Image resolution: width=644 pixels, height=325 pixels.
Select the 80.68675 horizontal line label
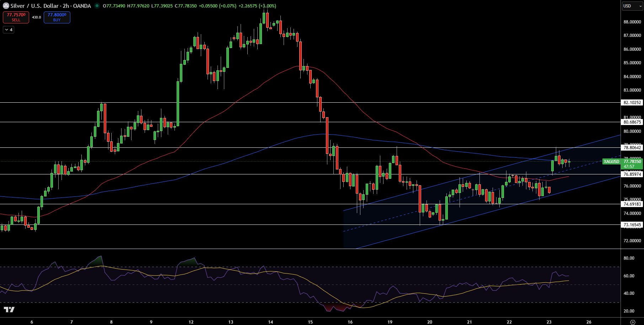click(632, 122)
